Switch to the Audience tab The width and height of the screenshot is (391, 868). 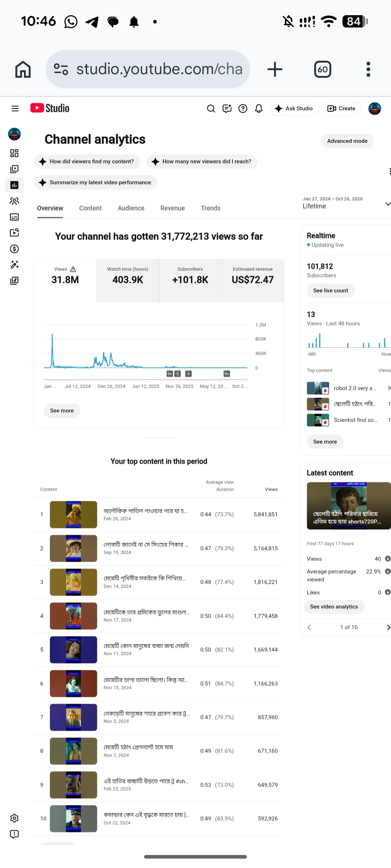click(x=131, y=208)
